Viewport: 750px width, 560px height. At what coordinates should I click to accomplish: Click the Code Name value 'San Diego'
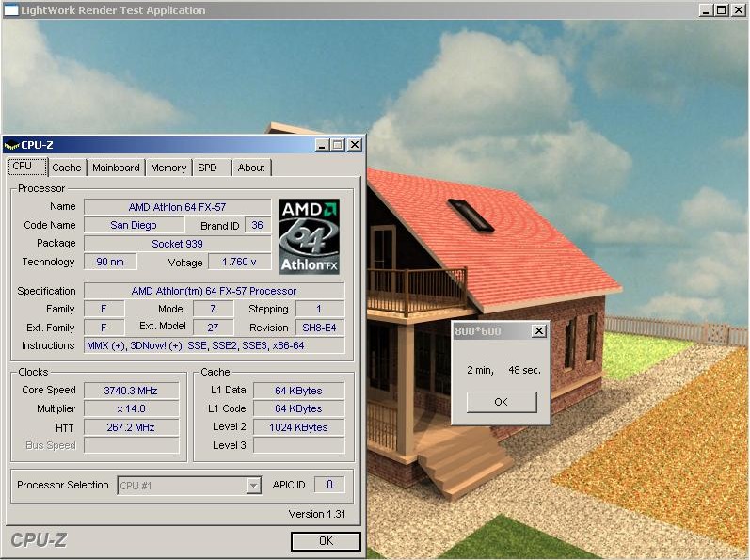tap(134, 225)
